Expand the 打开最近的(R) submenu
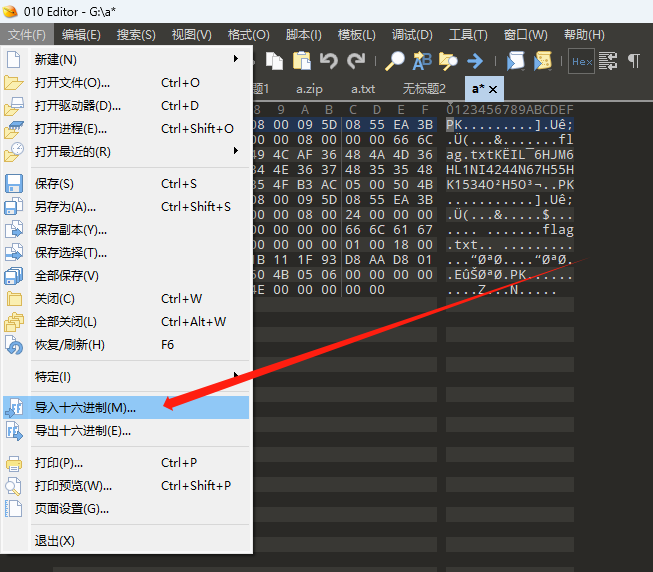This screenshot has height=572, width=653. 236,151
